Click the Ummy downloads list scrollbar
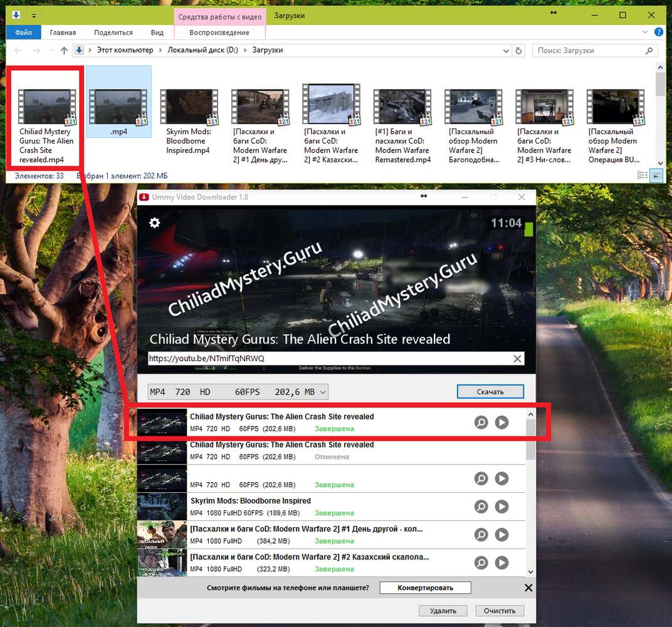Screen dimensions: 672x627 point(530,440)
